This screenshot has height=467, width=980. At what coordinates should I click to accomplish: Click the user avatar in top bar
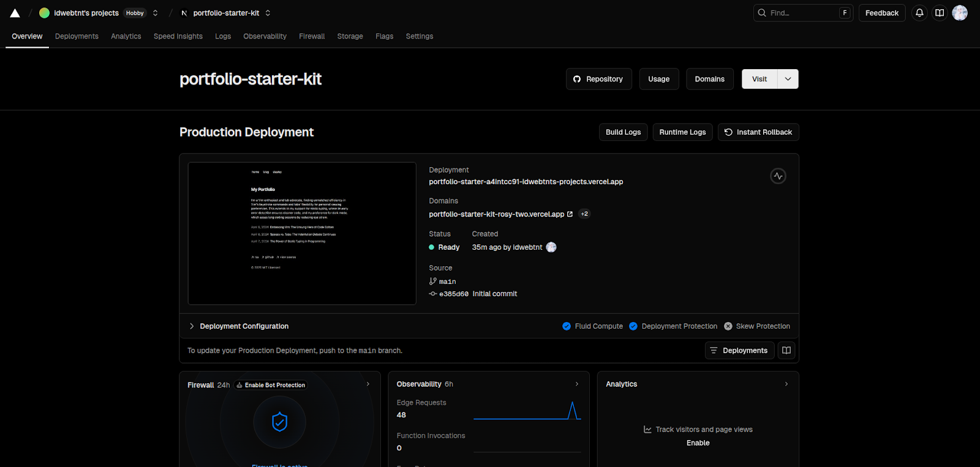(x=960, y=13)
